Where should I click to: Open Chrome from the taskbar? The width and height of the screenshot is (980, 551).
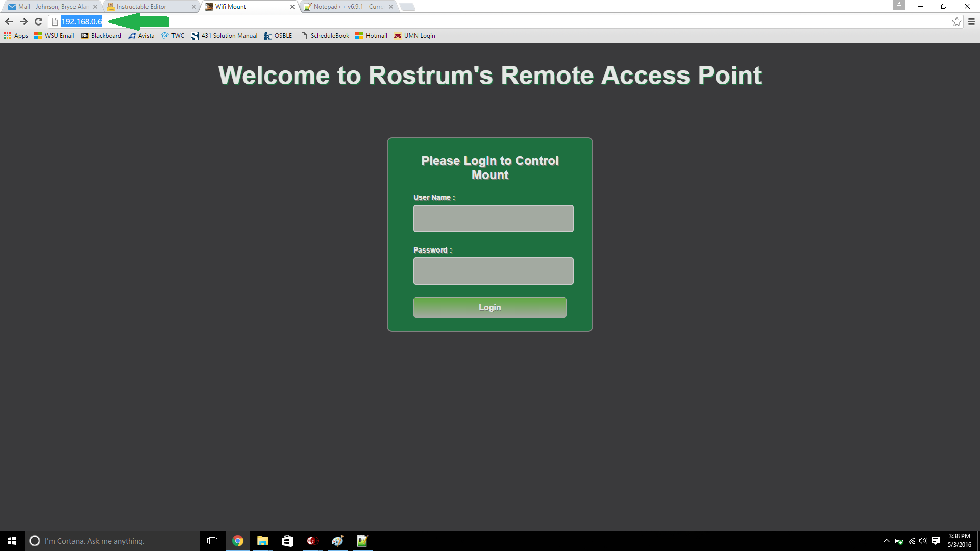[x=238, y=541]
